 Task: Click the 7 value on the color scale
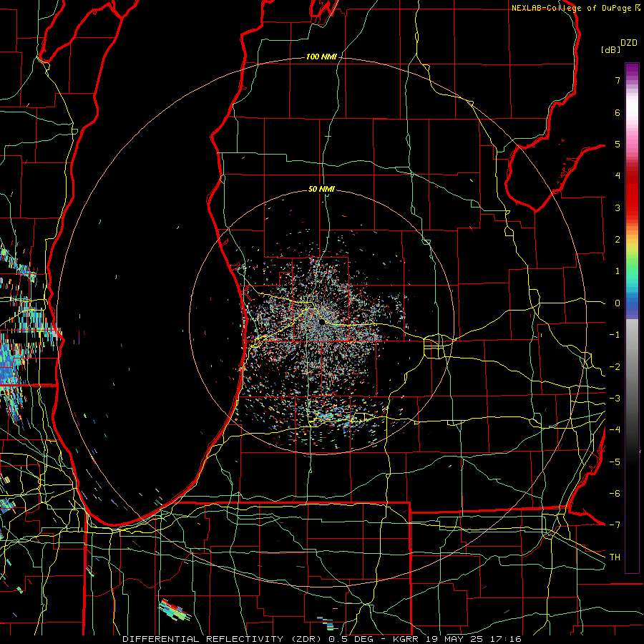coord(618,80)
